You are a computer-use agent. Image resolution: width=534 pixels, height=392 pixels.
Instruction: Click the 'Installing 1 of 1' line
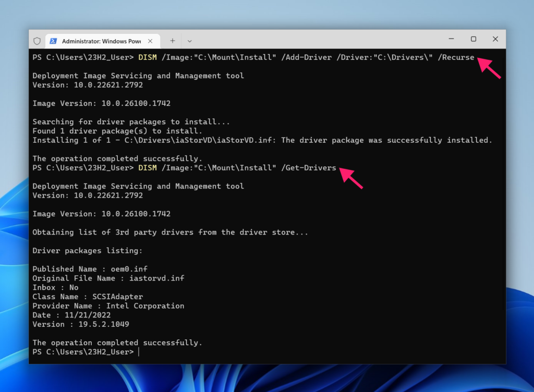click(x=262, y=140)
